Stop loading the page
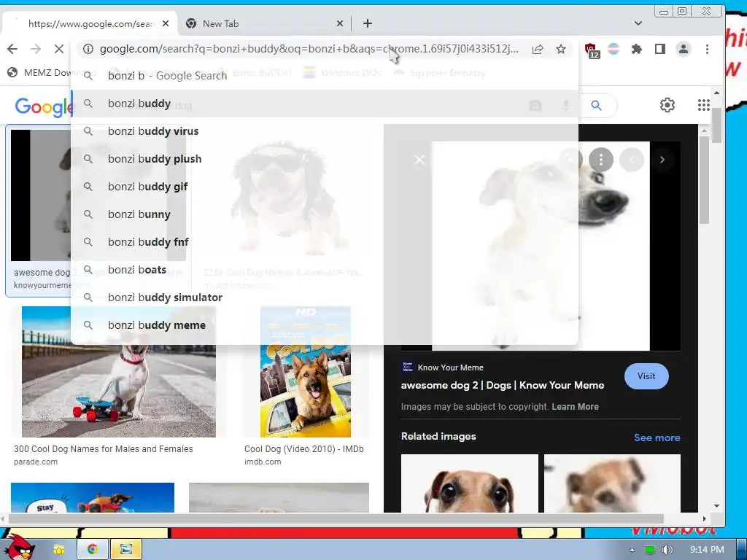The height and width of the screenshot is (560, 747). (59, 49)
